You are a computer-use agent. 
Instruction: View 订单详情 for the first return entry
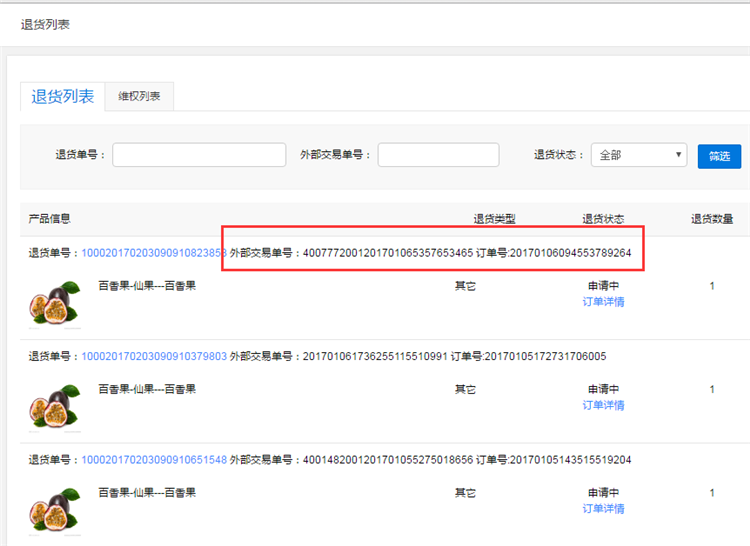[603, 302]
